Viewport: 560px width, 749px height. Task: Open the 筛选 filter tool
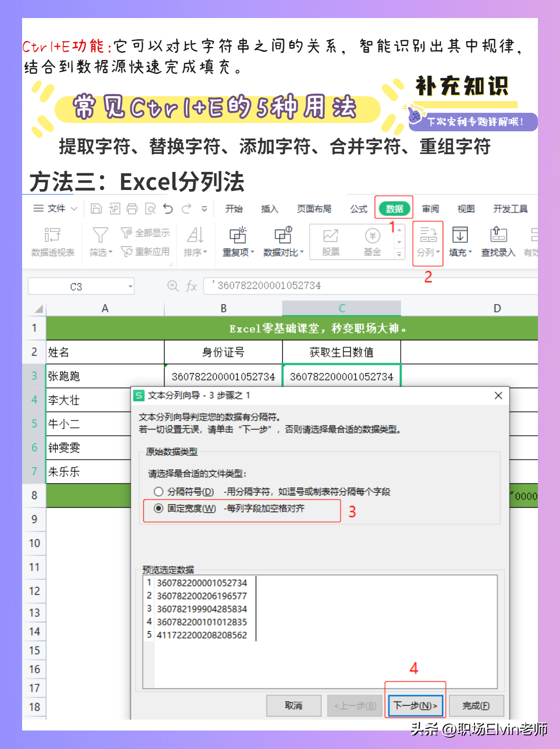pyautogui.click(x=101, y=242)
